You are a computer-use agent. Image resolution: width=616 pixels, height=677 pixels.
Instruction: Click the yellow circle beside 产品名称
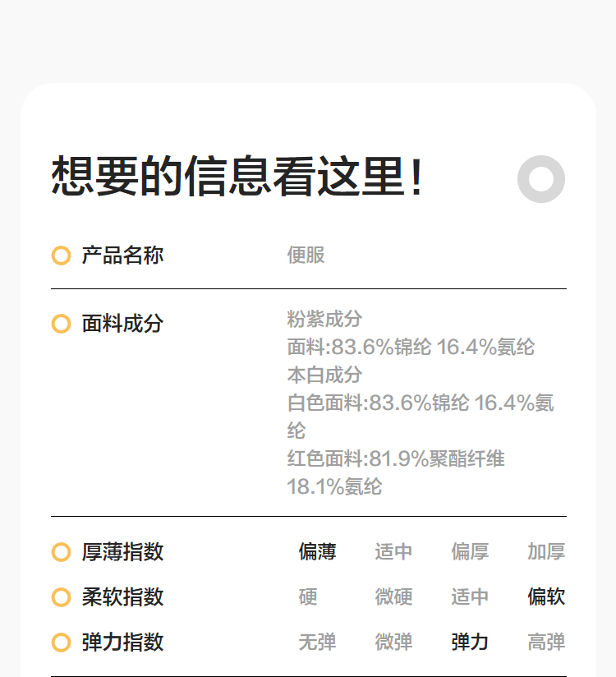(61, 256)
